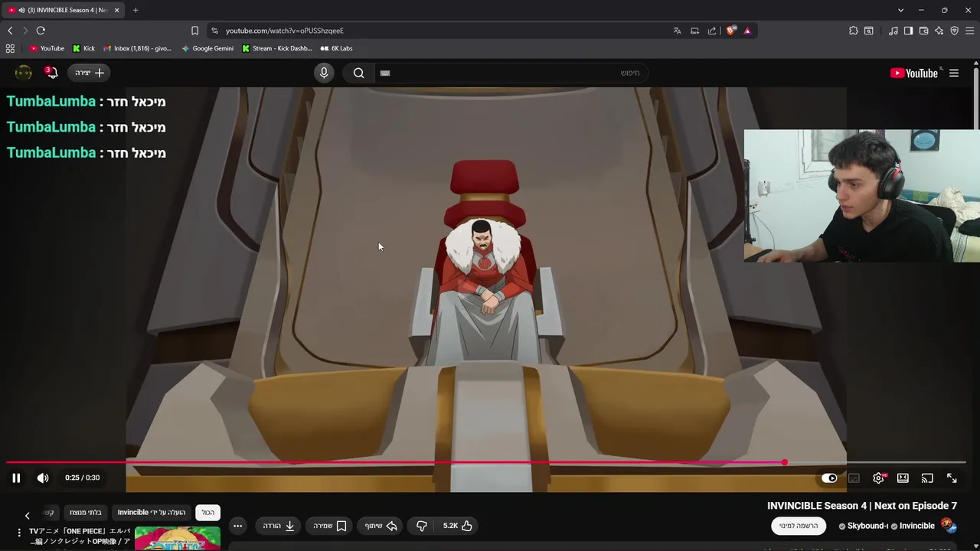Screen dimensions: 980x551
Task: Open Brave Wallet icon
Action: (923, 31)
